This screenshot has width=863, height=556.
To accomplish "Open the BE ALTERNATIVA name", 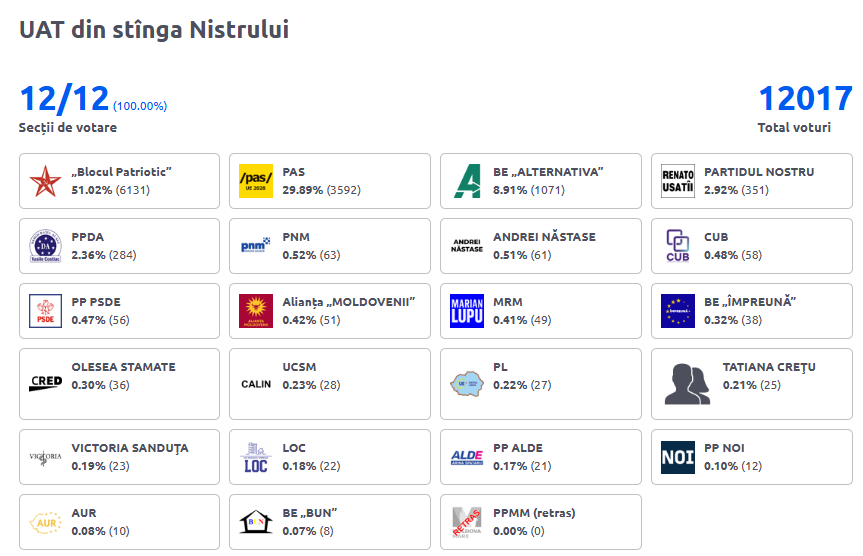I will click(x=548, y=172).
